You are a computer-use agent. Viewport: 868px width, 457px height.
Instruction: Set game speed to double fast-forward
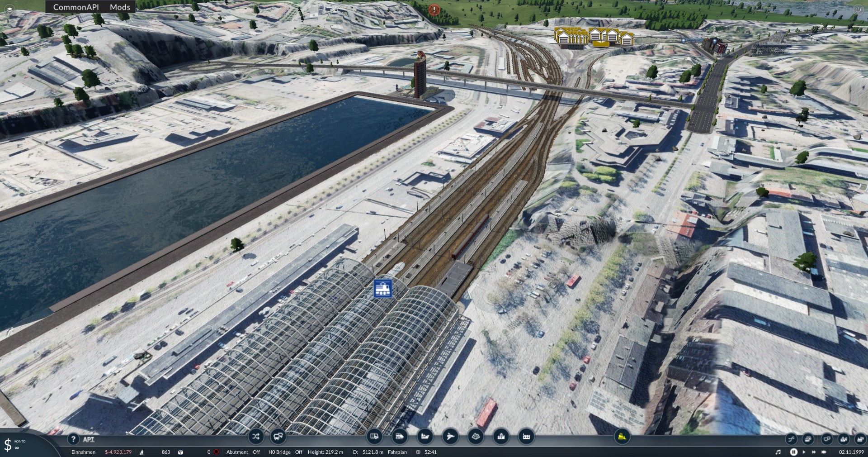point(814,452)
